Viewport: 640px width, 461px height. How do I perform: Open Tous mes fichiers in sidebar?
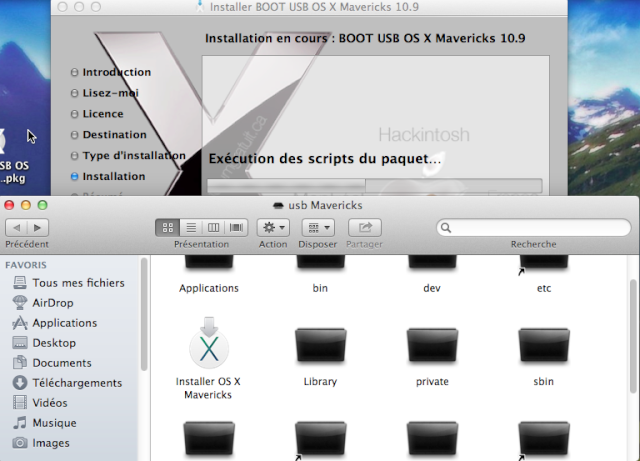[69, 283]
